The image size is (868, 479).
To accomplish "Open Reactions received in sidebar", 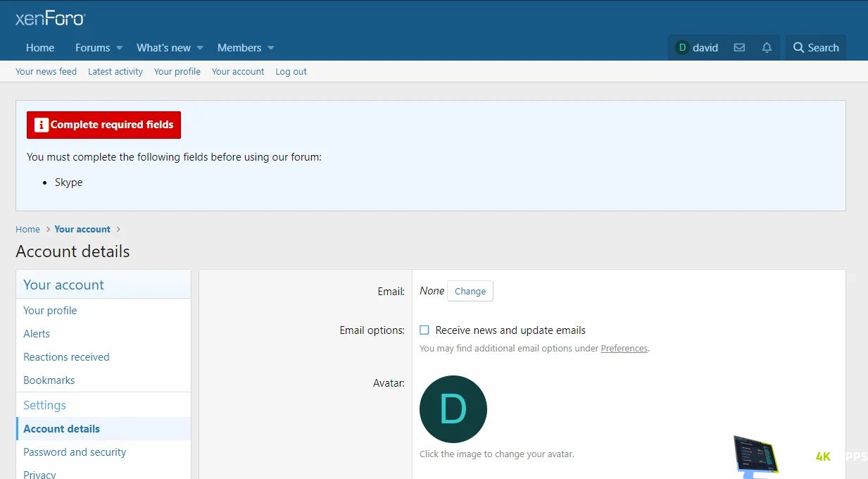I will 66,357.
